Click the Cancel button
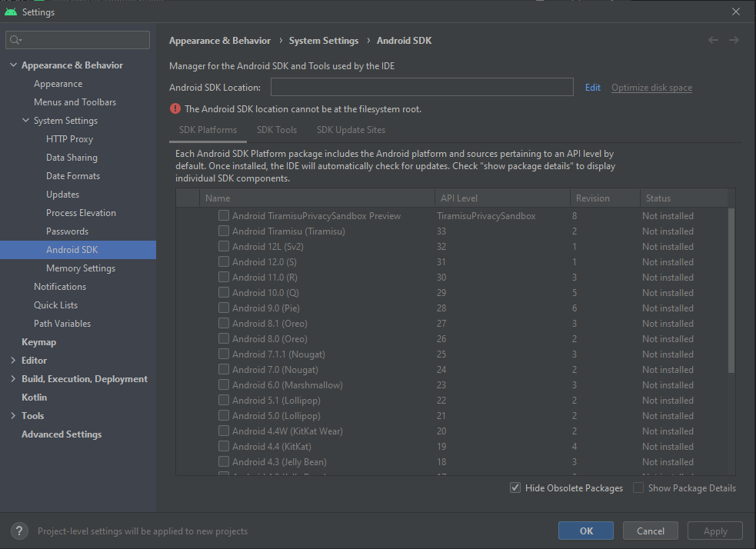The width and height of the screenshot is (756, 549). point(651,531)
